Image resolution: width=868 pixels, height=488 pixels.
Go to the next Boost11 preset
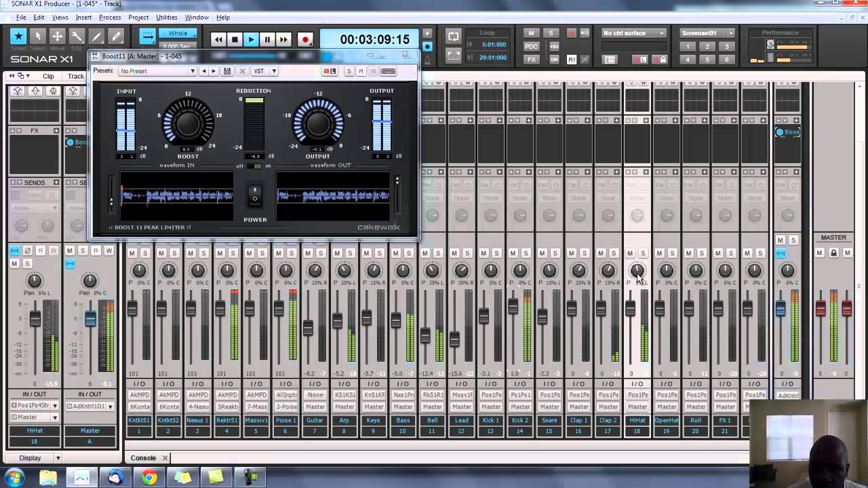214,71
